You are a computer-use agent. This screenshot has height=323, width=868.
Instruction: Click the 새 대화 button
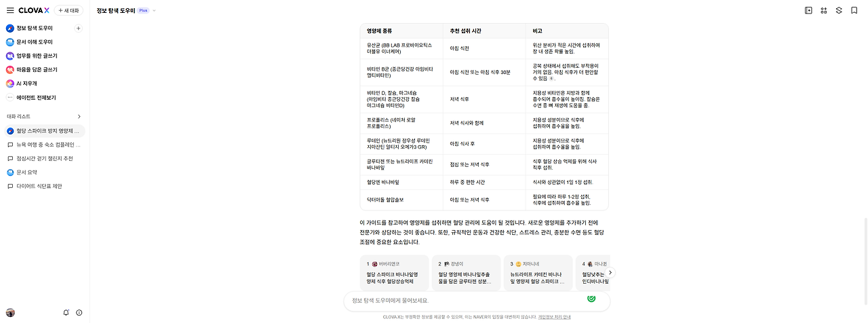[x=69, y=10]
